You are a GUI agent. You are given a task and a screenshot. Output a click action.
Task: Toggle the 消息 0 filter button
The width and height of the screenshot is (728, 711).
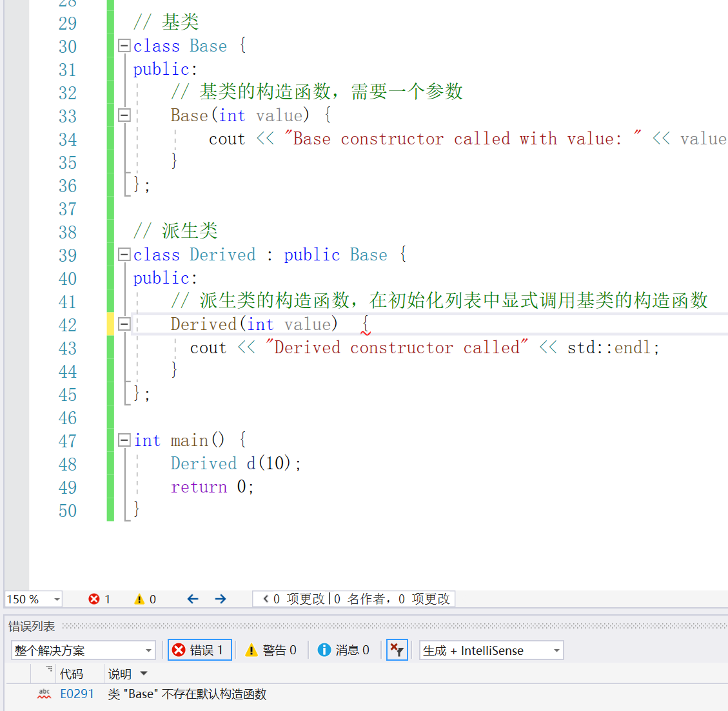pos(344,650)
